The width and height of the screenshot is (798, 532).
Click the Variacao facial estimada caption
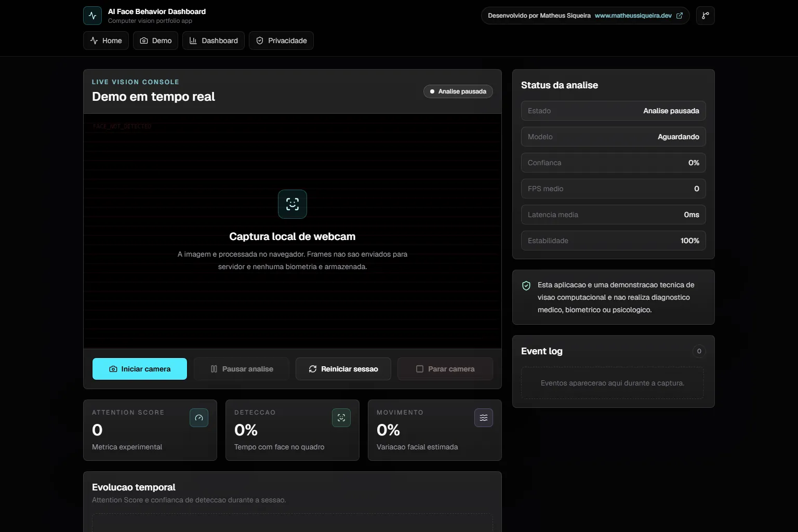pos(417,447)
